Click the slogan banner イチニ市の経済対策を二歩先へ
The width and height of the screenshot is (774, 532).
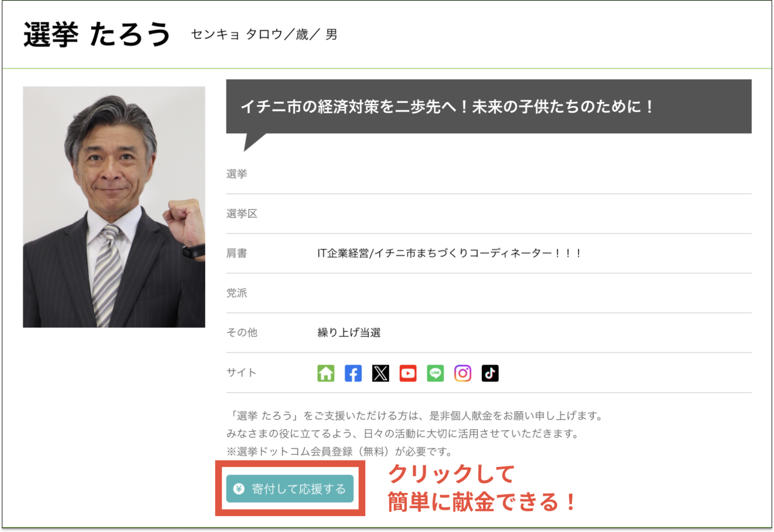(489, 106)
